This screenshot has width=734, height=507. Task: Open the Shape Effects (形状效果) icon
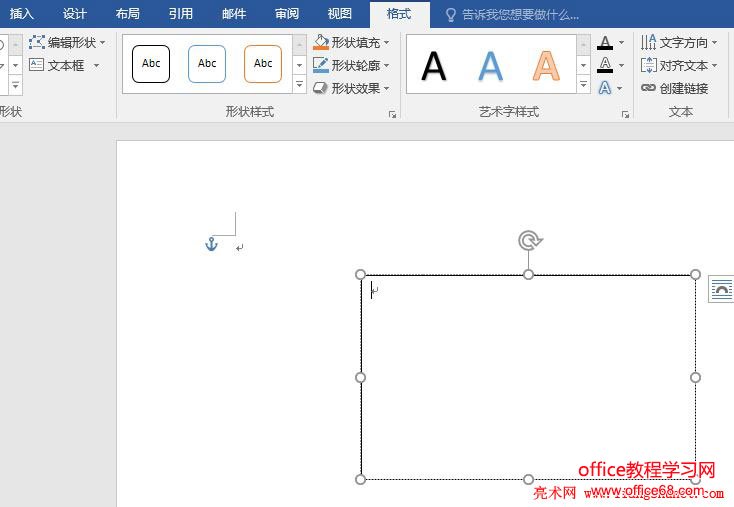click(x=320, y=88)
